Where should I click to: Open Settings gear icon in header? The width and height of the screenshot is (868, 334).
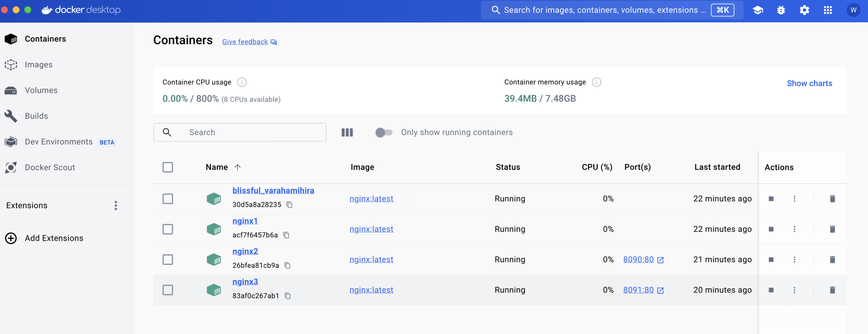click(804, 10)
